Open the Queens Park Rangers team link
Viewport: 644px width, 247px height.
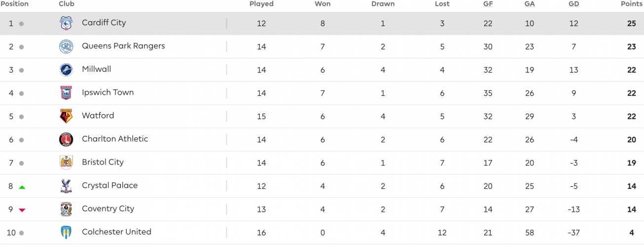pos(123,46)
